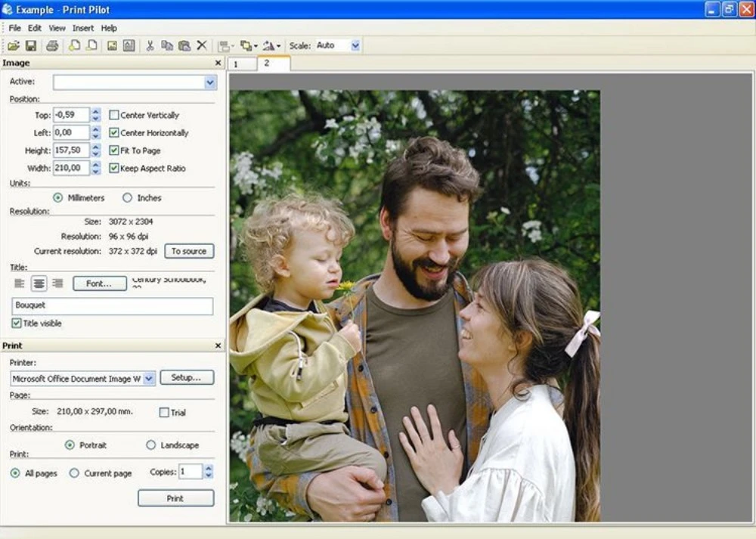The width and height of the screenshot is (756, 539).
Task: Click the Bouquet title text field
Action: (x=113, y=305)
